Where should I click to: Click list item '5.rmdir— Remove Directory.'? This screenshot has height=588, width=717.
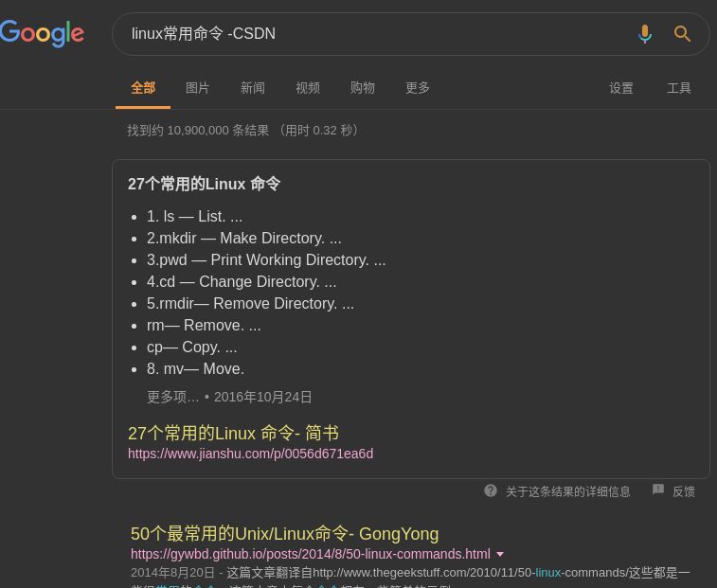250,304
